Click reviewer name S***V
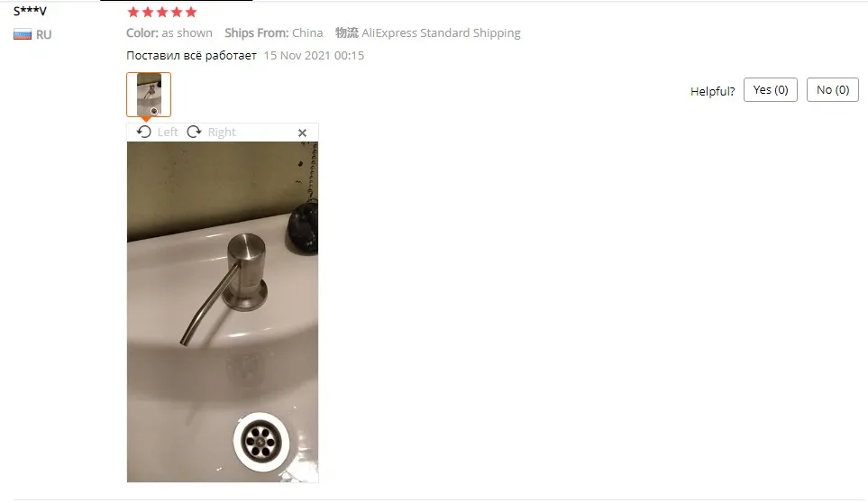Screen dimensions: 868x503 click(30, 11)
